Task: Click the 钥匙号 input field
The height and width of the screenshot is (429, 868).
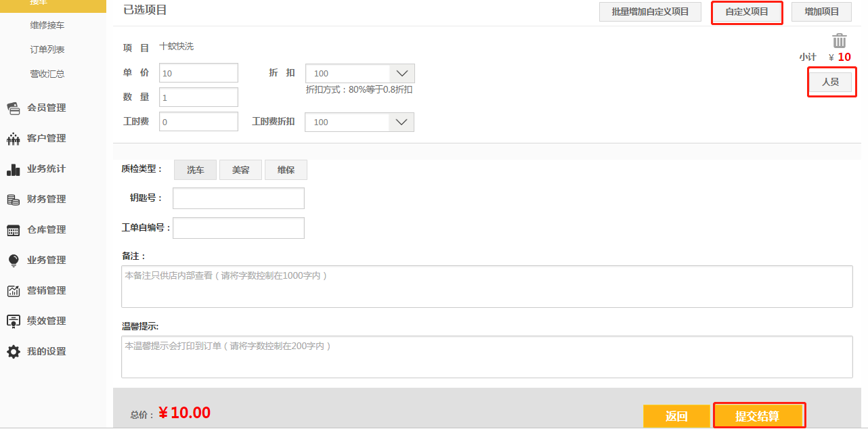Action: [x=238, y=198]
